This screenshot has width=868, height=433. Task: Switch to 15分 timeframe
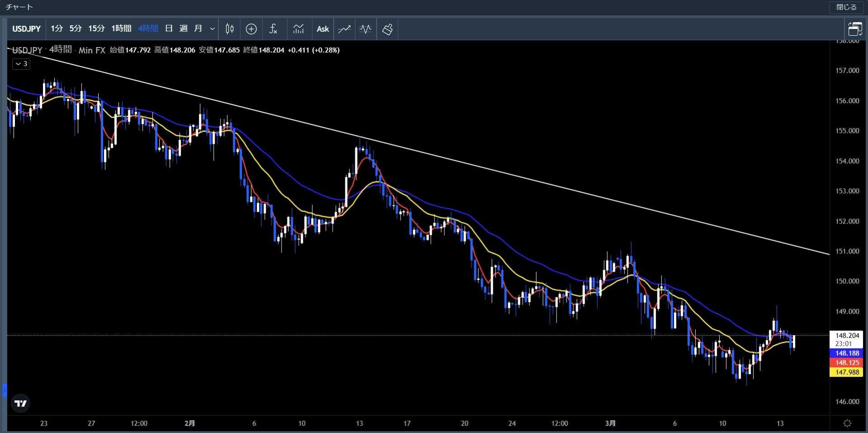point(96,29)
